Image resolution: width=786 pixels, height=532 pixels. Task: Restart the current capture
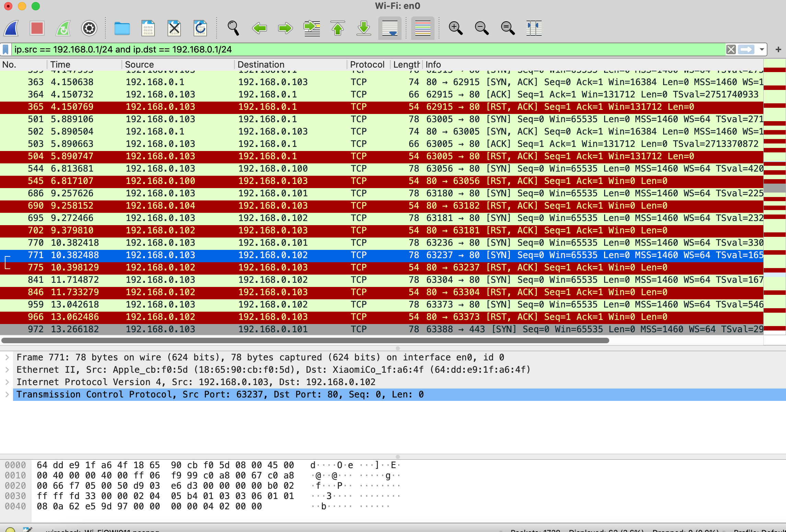click(x=63, y=28)
